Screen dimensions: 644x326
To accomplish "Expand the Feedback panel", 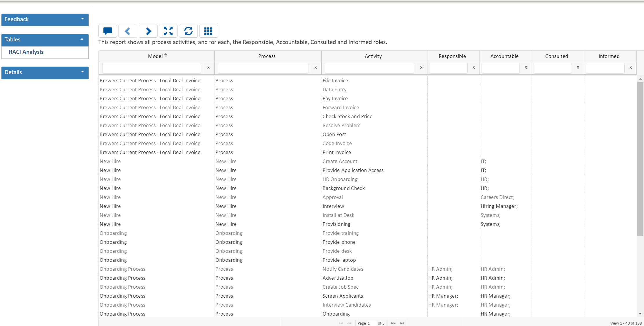I will tap(45, 19).
